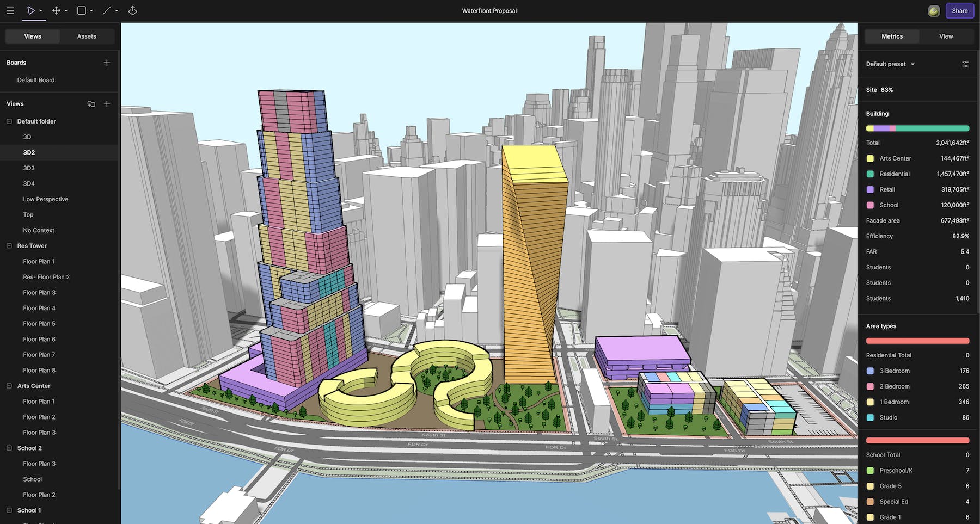Select the line drawing tool
The image size is (980, 524).
coord(106,10)
